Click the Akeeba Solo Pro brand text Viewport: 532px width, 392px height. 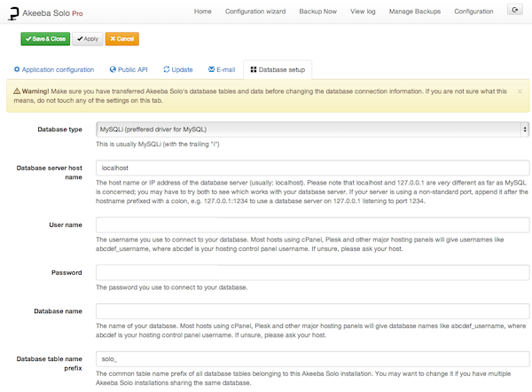tap(52, 13)
